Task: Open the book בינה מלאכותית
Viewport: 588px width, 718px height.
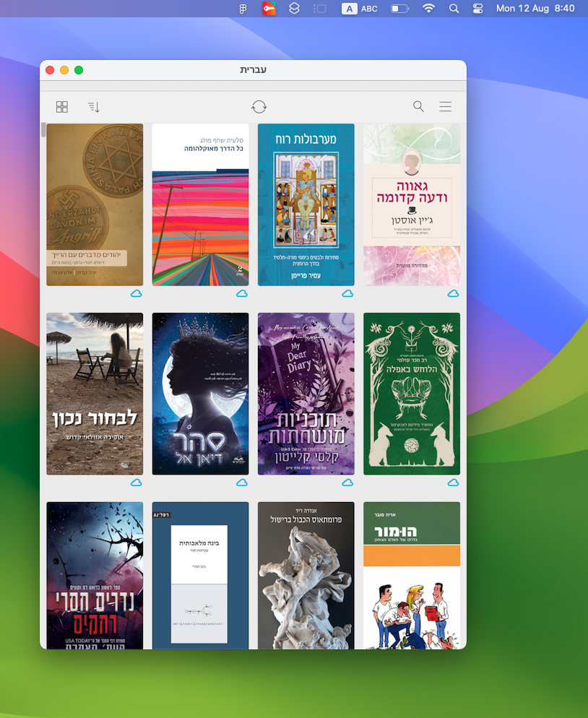Action: pyautogui.click(x=201, y=576)
